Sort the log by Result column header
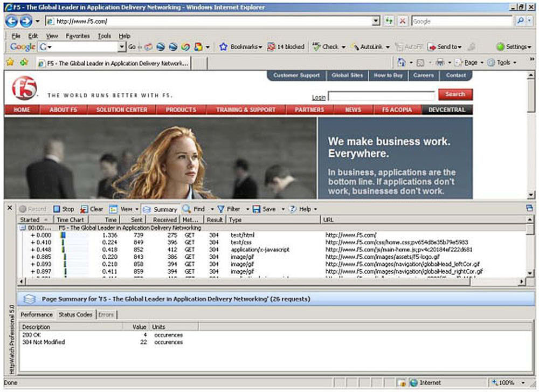This screenshot has width=539, height=392. point(214,220)
